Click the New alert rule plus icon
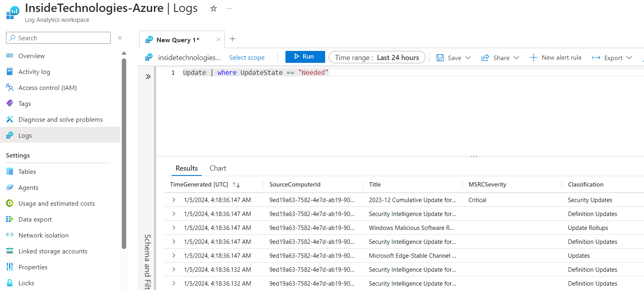Screen dimensions: 644x290 [x=533, y=57]
